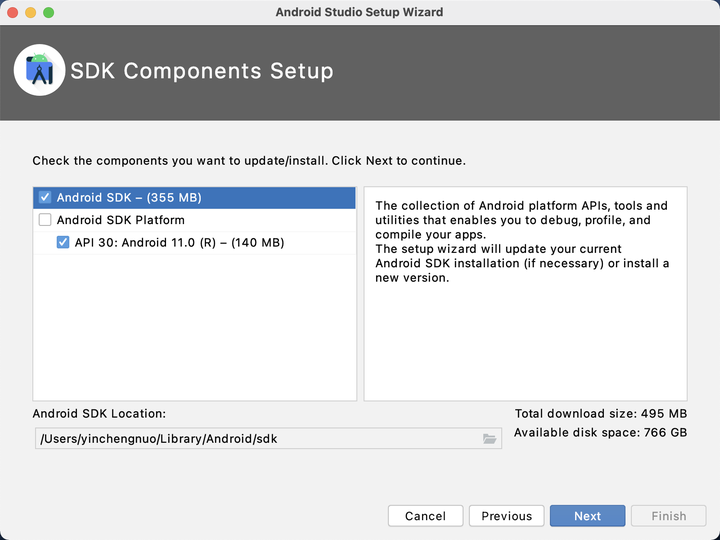
Task: Click the Previous button
Action: click(506, 516)
